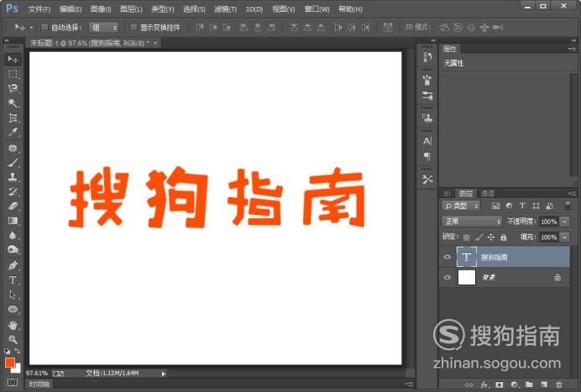
Task: Click the delete layer trash icon
Action: 559,384
